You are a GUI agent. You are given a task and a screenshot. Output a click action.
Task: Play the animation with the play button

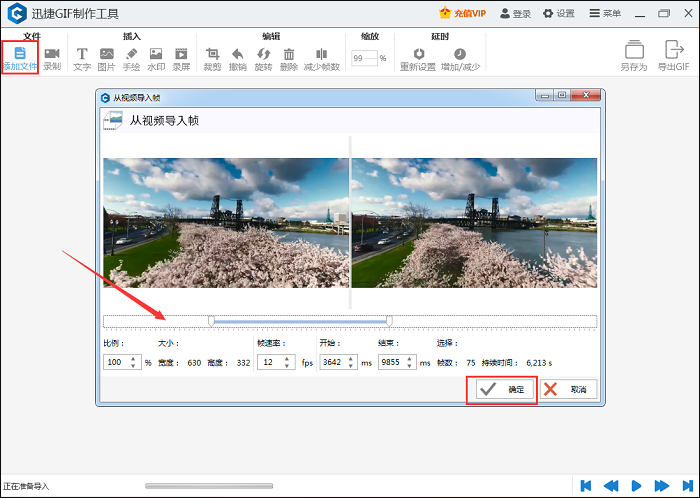[636, 485]
